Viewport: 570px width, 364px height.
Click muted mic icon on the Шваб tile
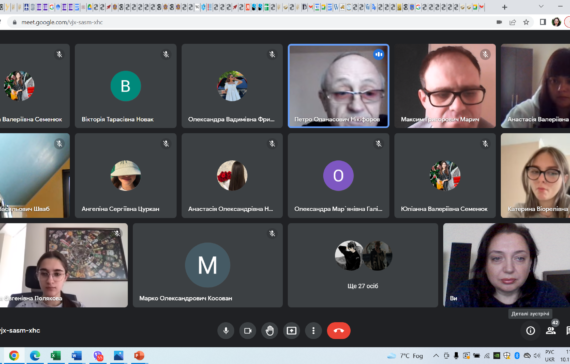pos(59,144)
